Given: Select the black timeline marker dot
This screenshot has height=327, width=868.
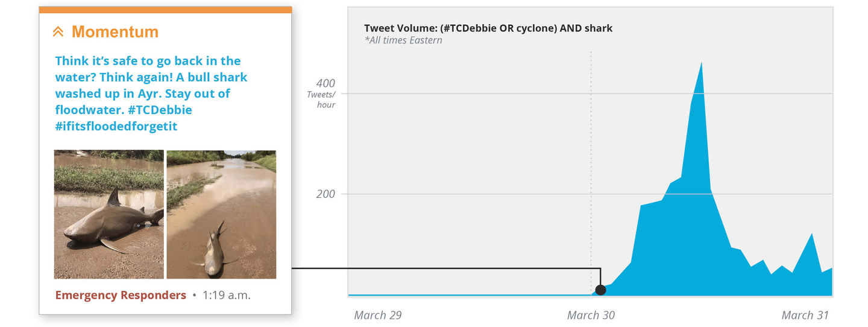Looking at the screenshot, I should click(600, 290).
